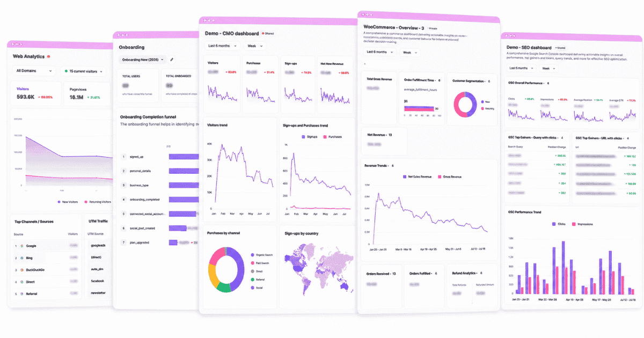This screenshot has width=644, height=338.
Task: Open the Onboarding New (2026) dropdown
Action: coord(142,59)
